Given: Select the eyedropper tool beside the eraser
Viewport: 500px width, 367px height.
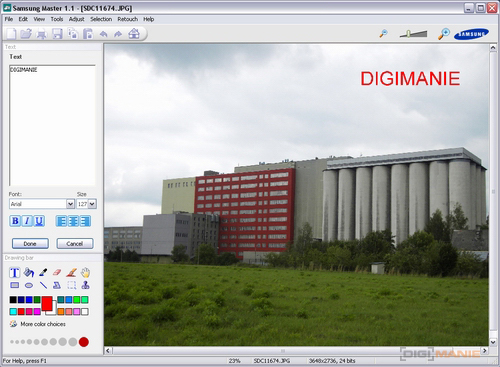Looking at the screenshot, I should [x=43, y=273].
